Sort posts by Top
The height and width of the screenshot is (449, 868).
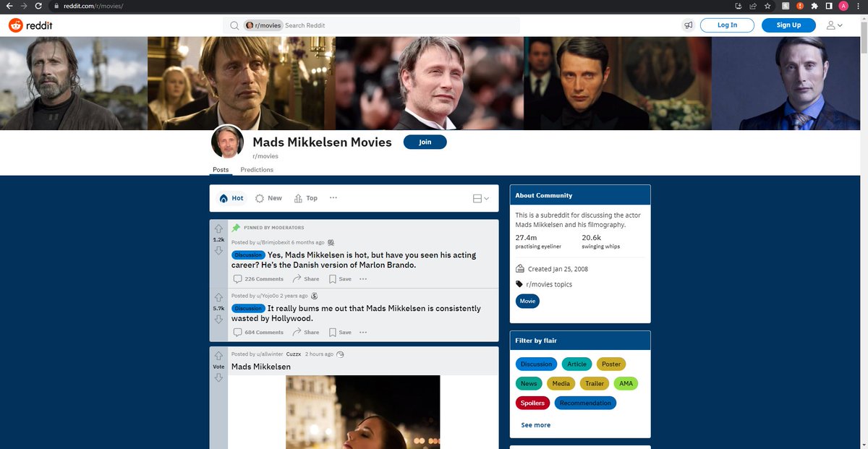306,198
